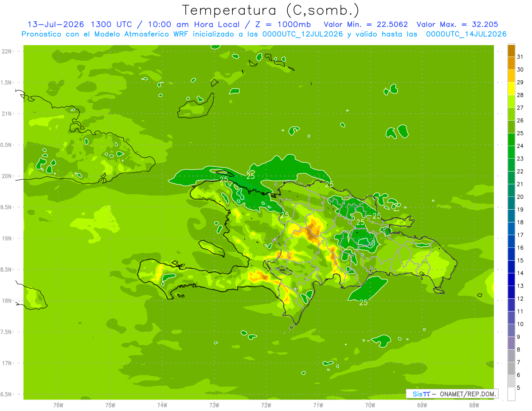Click legend value "31"
This screenshot has height=411, width=532.
point(520,57)
